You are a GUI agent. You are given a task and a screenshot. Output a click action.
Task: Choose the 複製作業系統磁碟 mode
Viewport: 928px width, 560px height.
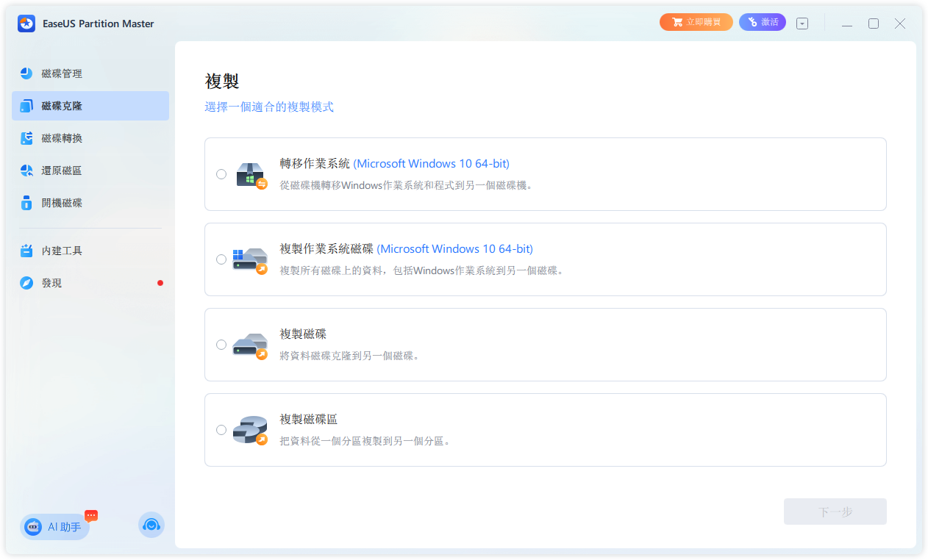(x=221, y=259)
